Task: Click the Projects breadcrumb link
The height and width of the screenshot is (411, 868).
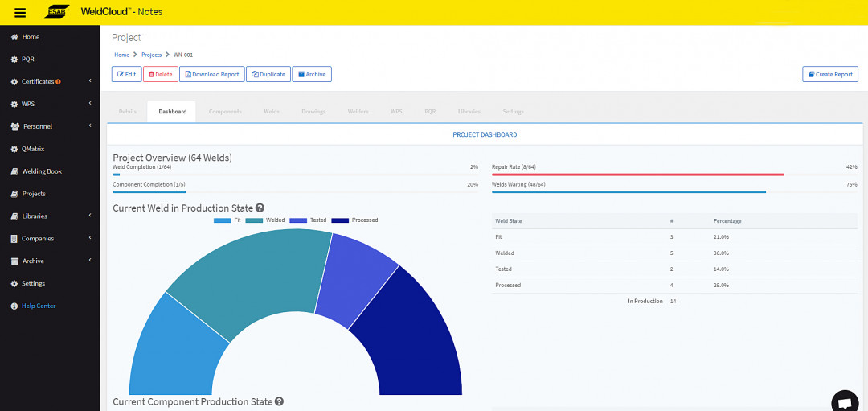Action: coord(151,55)
